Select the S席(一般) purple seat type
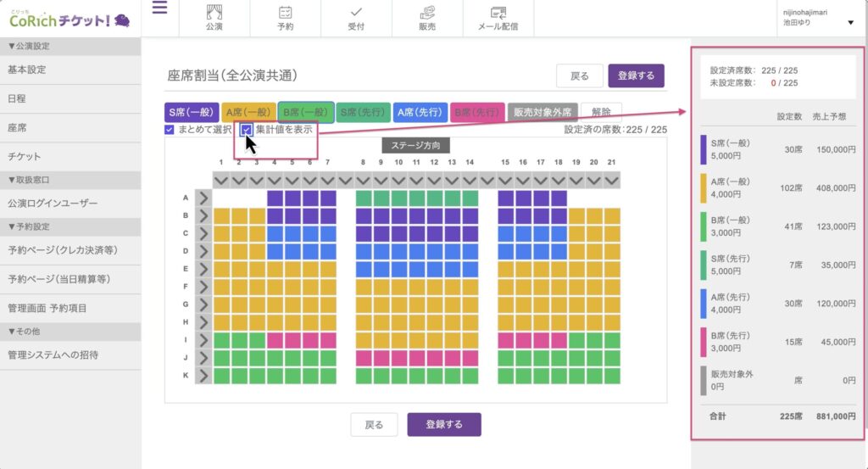 click(x=191, y=112)
